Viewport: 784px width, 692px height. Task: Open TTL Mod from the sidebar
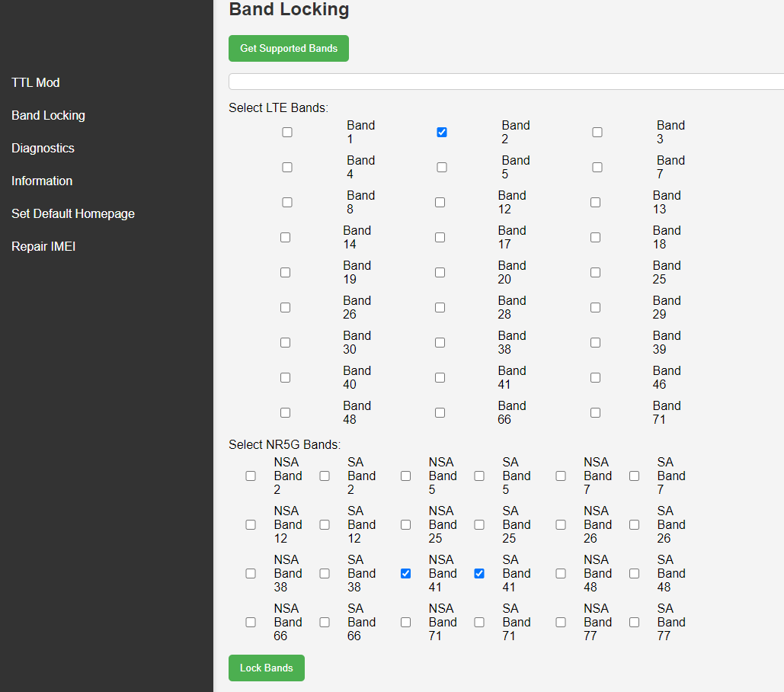36,82
